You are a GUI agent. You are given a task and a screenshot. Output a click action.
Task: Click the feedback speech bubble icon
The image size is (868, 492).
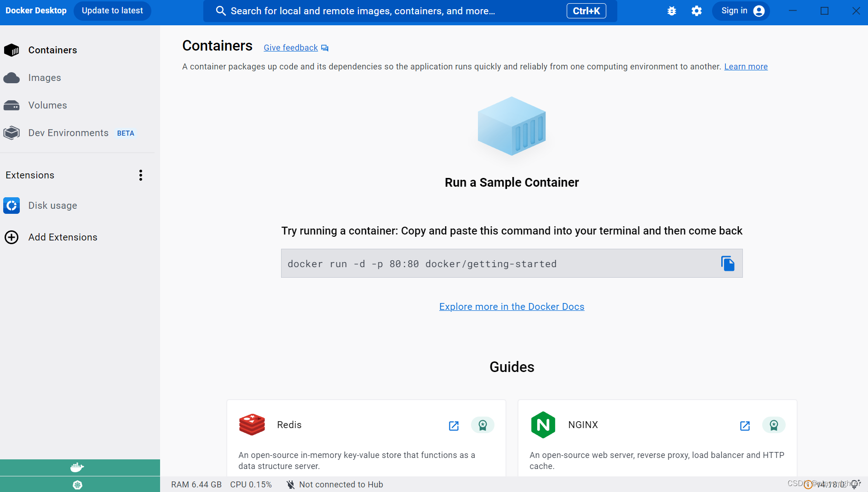pyautogui.click(x=325, y=48)
